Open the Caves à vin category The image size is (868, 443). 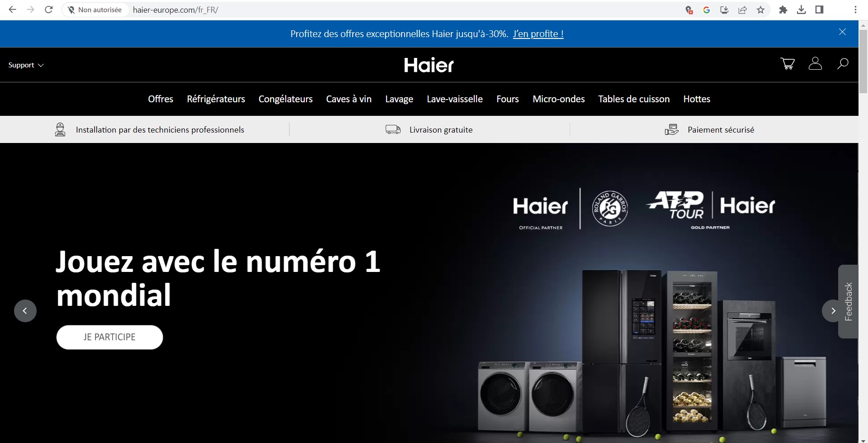click(x=349, y=99)
